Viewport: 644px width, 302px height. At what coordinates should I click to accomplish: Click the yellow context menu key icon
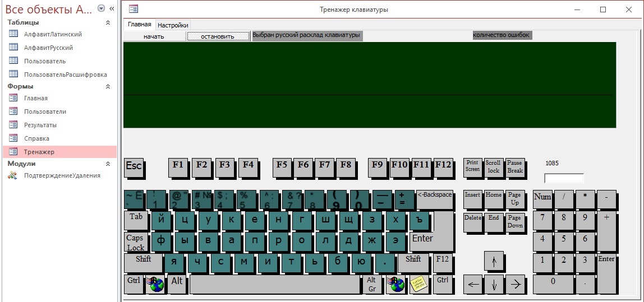pos(418,284)
